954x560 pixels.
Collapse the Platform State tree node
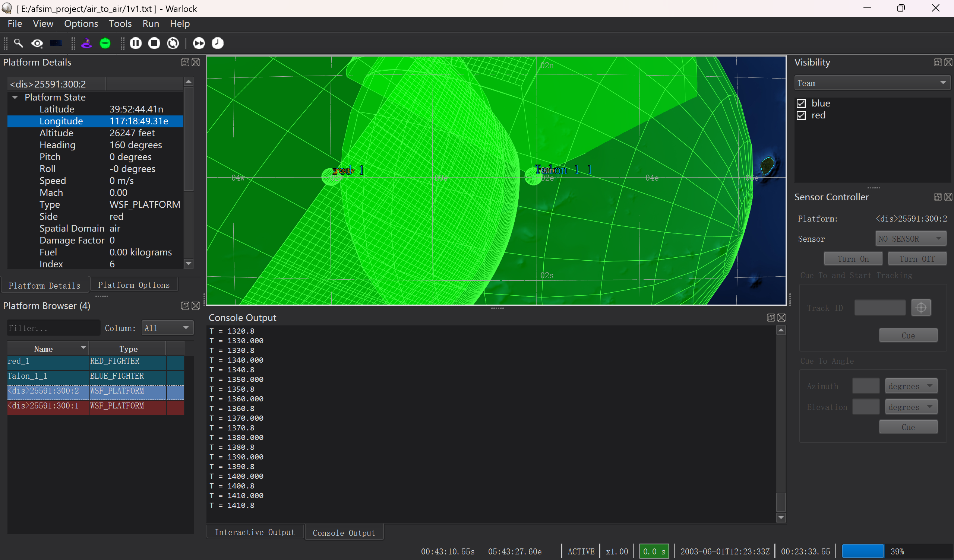coord(15,97)
